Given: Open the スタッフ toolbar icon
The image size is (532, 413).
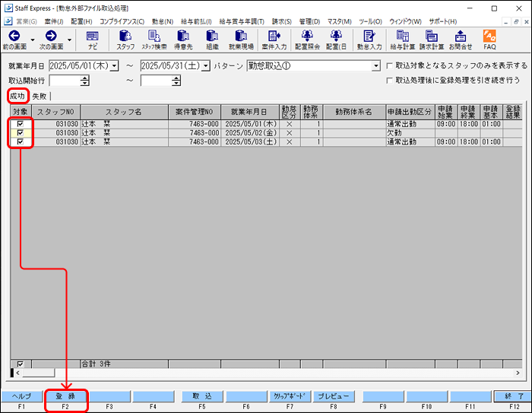Looking at the screenshot, I should pyautogui.click(x=125, y=36).
